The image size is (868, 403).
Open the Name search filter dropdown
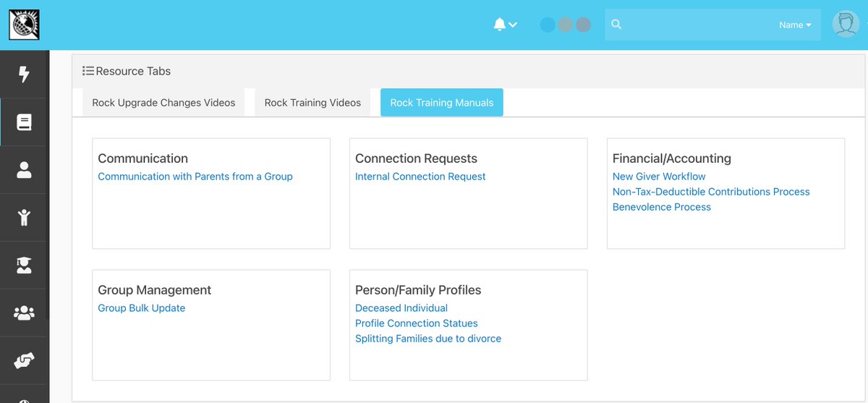[795, 25]
